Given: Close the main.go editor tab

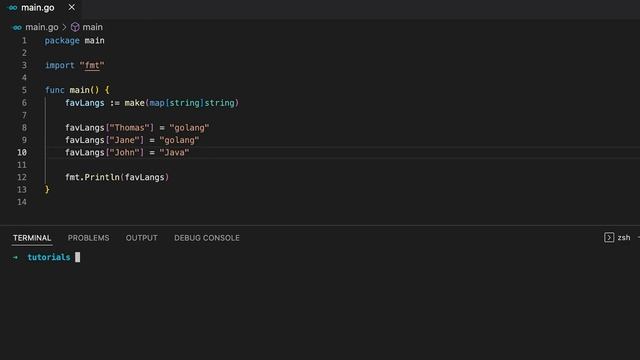Looking at the screenshot, I should click(71, 7).
